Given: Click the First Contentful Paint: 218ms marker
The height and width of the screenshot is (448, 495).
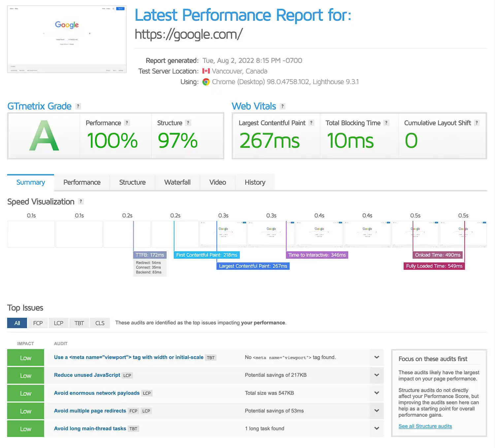Looking at the screenshot, I should (207, 255).
